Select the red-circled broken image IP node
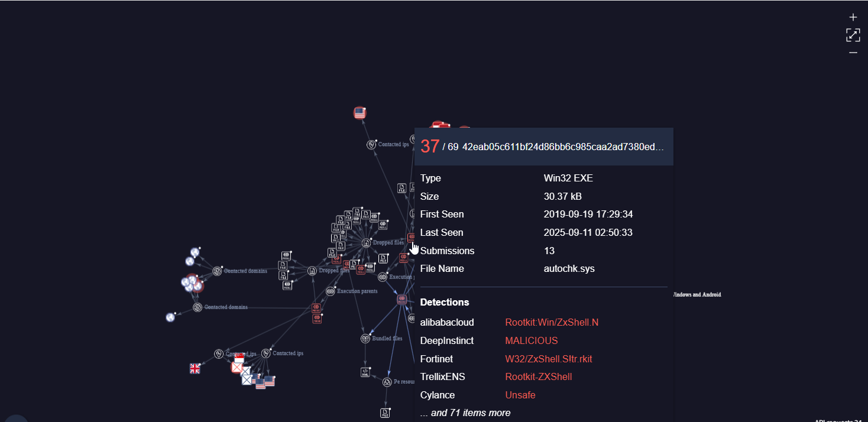Image resolution: width=868 pixels, height=422 pixels. [x=237, y=367]
